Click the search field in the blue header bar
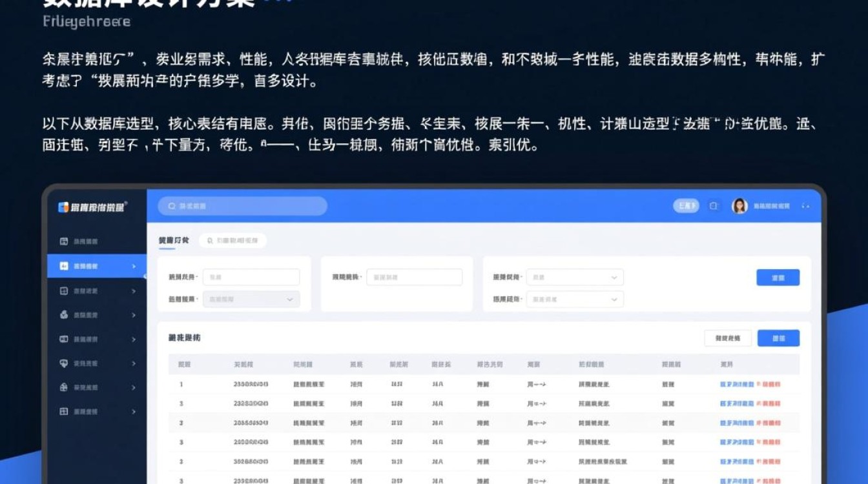868x484 pixels. coord(242,206)
